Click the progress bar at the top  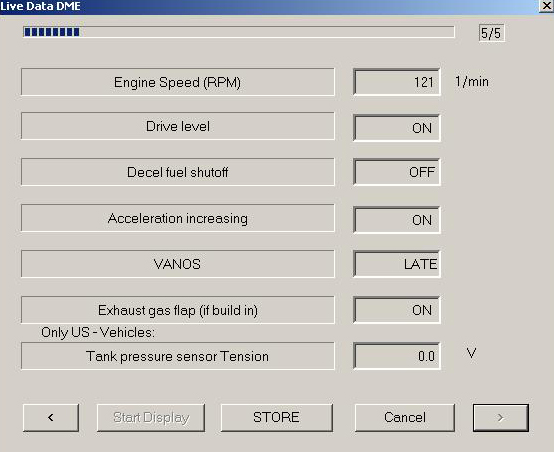(239, 32)
